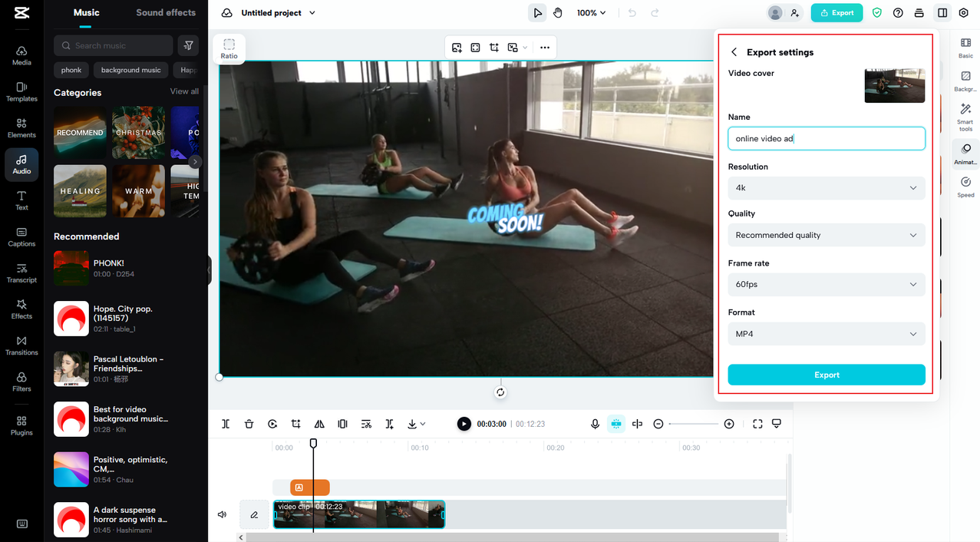This screenshot has height=542, width=980.
Task: Select the Music tab
Action: (x=86, y=12)
